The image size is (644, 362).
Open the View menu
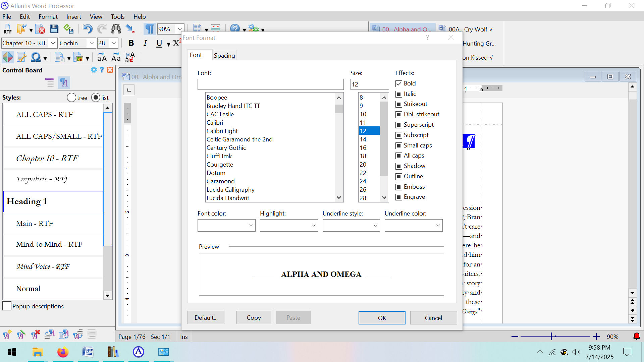96,16
